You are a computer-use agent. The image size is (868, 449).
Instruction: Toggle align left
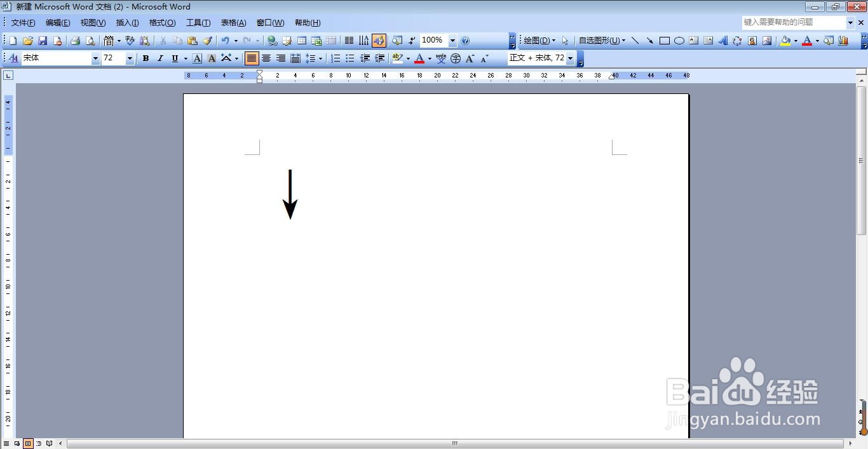(252, 58)
